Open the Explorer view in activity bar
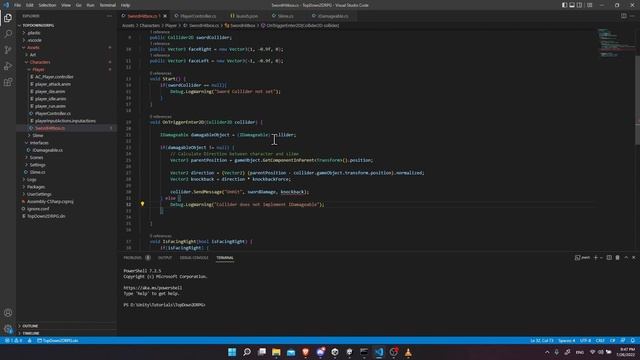The height and width of the screenshot is (360, 640). pos(8,18)
